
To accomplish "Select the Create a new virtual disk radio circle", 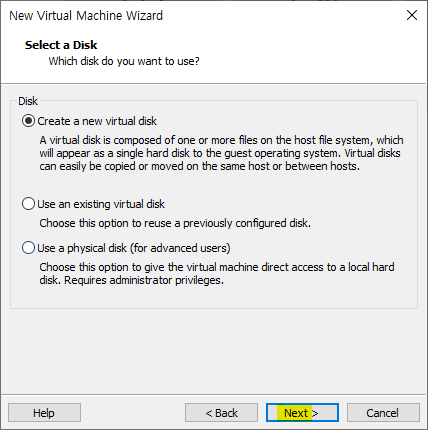I will click(28, 121).
